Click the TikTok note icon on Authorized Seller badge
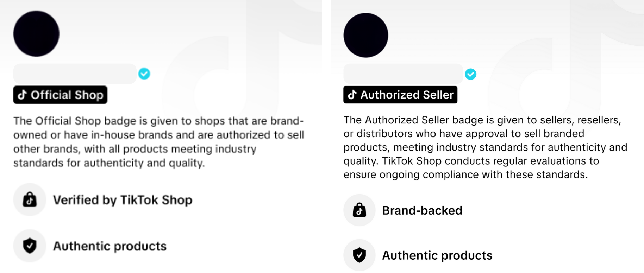 (352, 95)
